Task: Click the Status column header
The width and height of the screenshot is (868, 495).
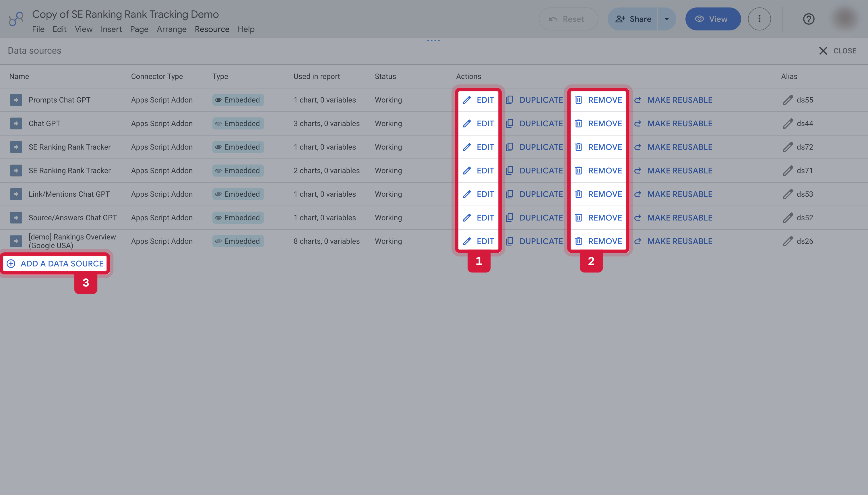Action: click(385, 76)
